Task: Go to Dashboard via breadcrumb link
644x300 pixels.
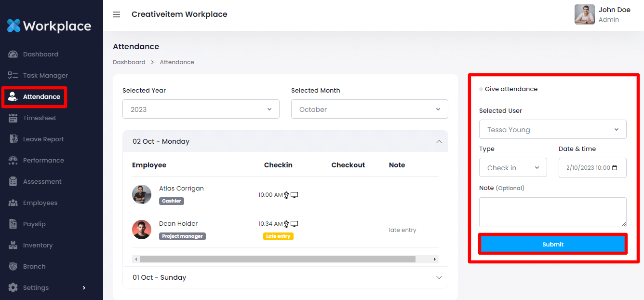Action: pos(129,62)
